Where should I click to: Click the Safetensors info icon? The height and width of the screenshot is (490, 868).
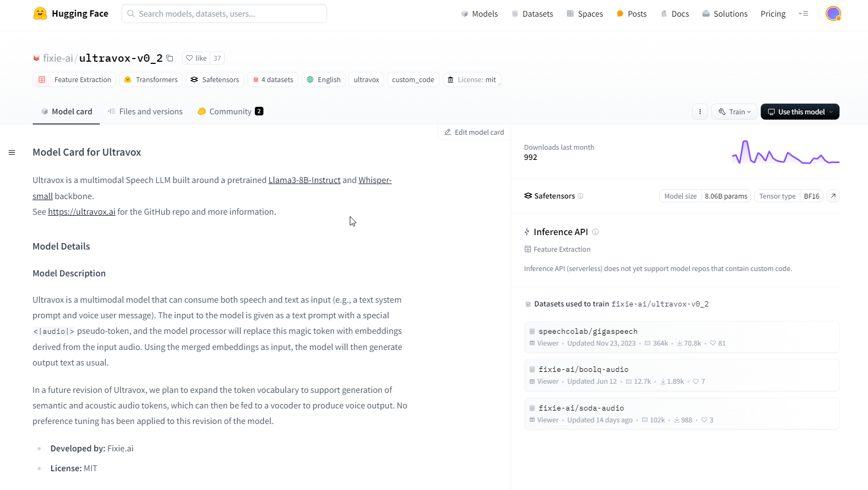point(580,196)
